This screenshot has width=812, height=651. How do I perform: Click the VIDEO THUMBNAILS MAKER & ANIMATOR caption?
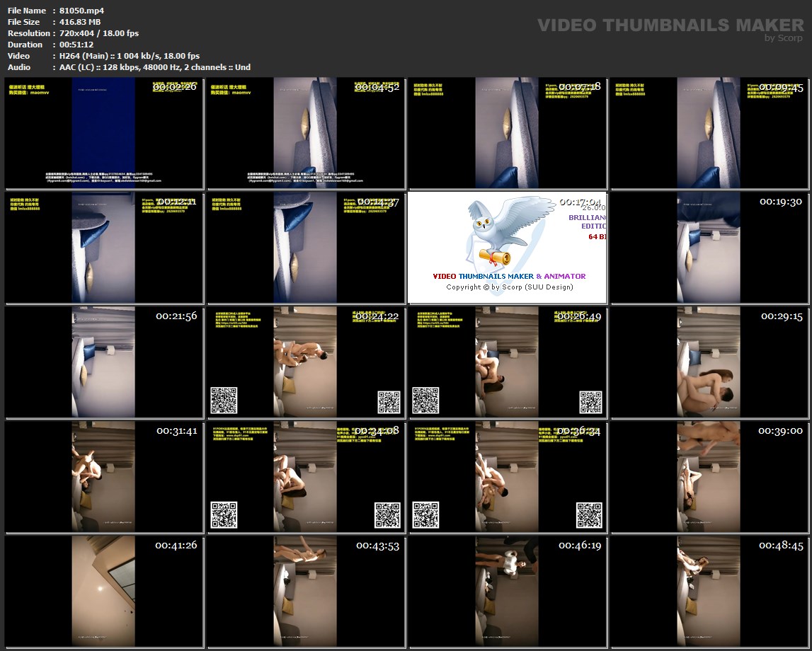(x=509, y=276)
